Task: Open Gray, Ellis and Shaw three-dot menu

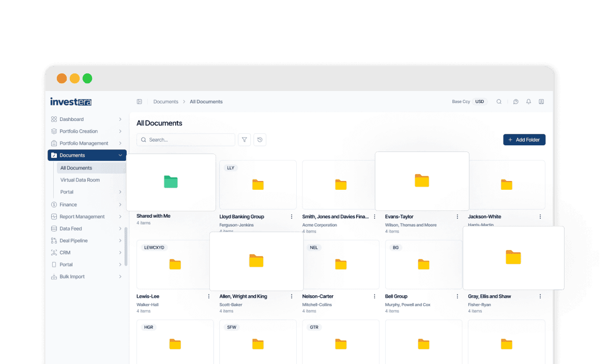Action: [x=540, y=296]
